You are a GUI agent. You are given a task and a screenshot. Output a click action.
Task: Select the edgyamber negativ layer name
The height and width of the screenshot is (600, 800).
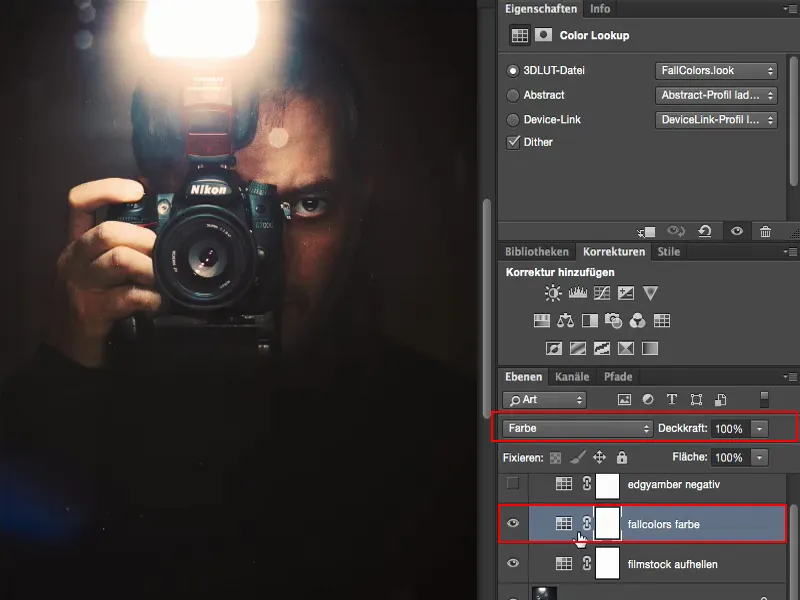[673, 484]
